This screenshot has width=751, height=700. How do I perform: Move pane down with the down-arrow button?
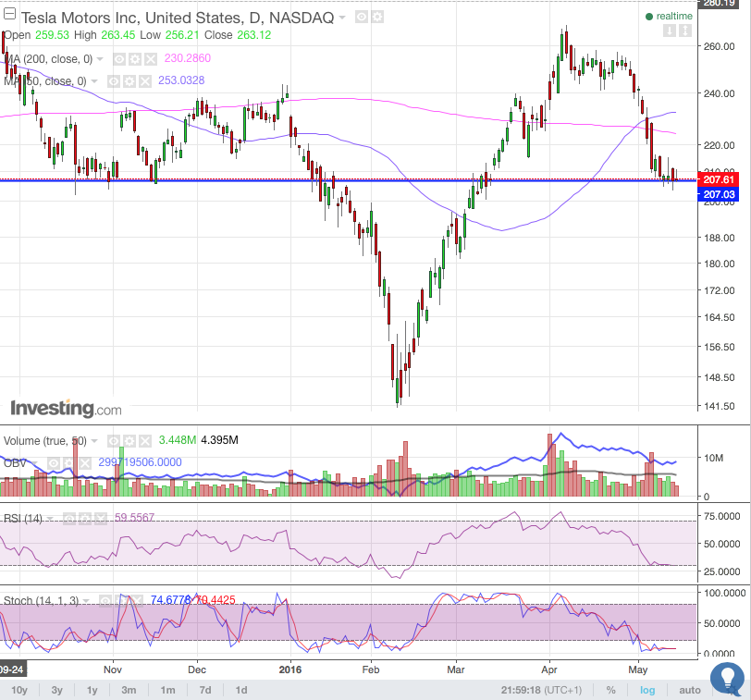pos(670,31)
